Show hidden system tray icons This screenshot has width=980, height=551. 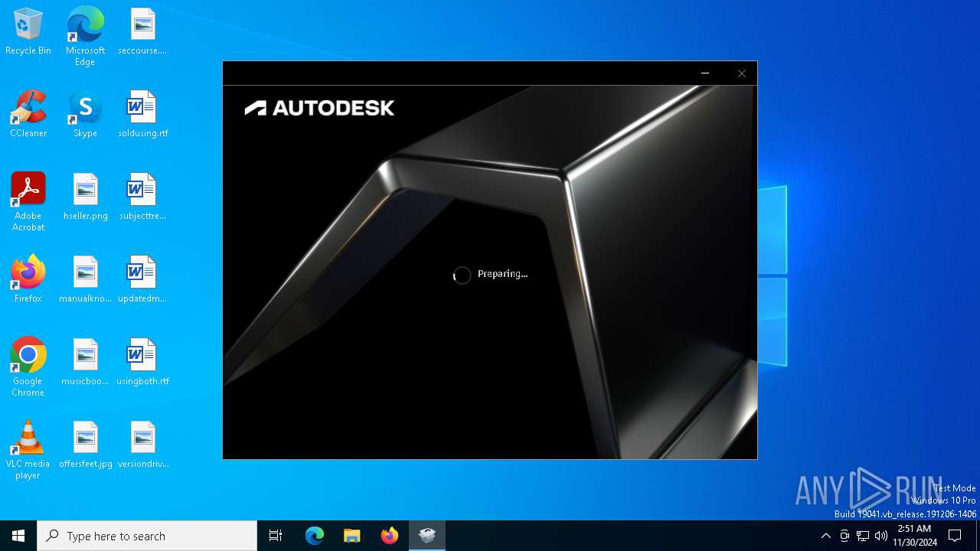pos(825,536)
